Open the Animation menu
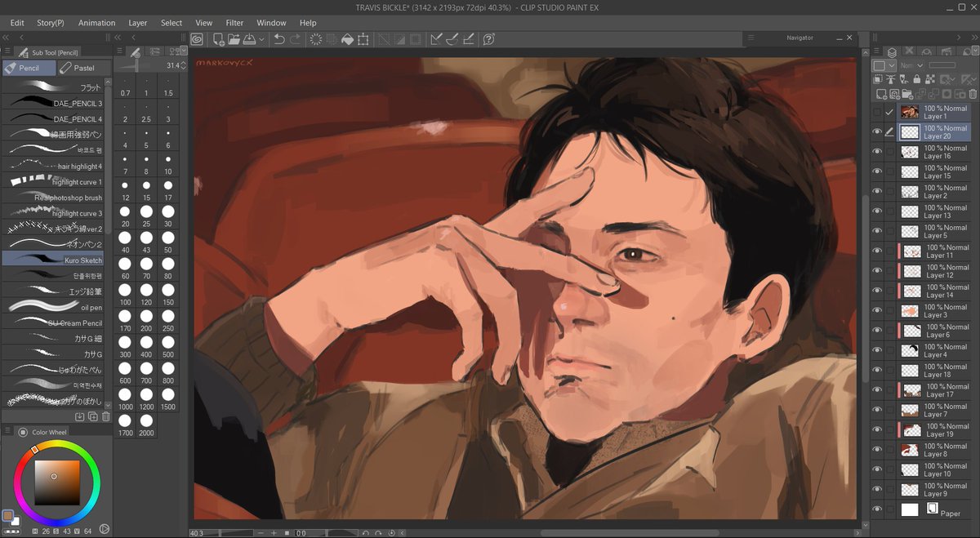Image resolution: width=980 pixels, height=538 pixels. 97,23
